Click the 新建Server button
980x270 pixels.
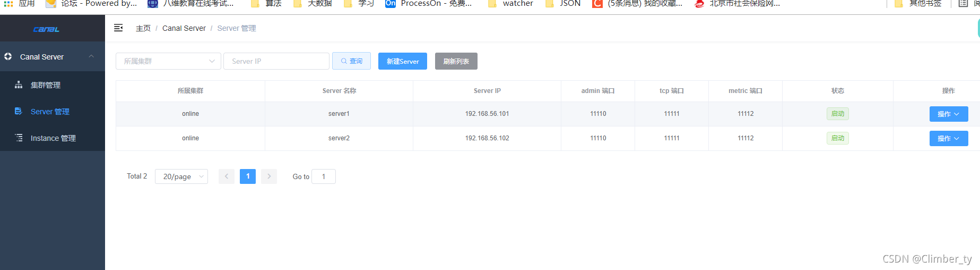pyautogui.click(x=403, y=61)
